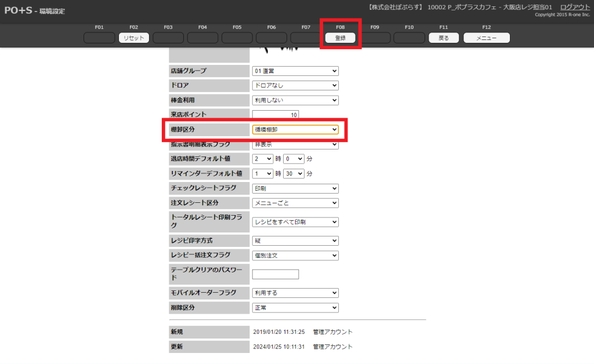This screenshot has width=594, height=364.
Task: Expand the トータルレシート印刷フラグ dropdown
Action: click(x=295, y=222)
